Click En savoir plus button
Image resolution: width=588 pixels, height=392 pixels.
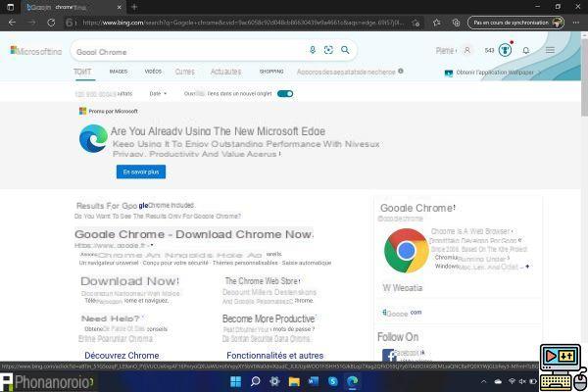[141, 171]
